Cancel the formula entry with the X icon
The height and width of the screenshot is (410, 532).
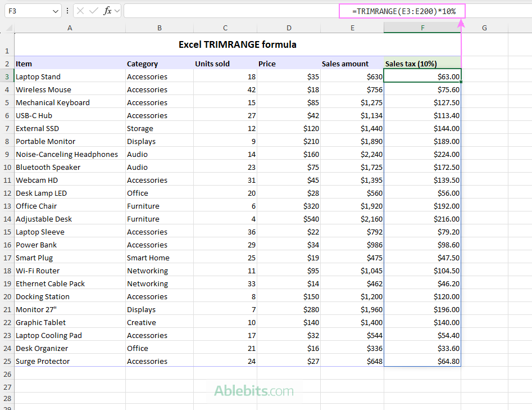80,10
